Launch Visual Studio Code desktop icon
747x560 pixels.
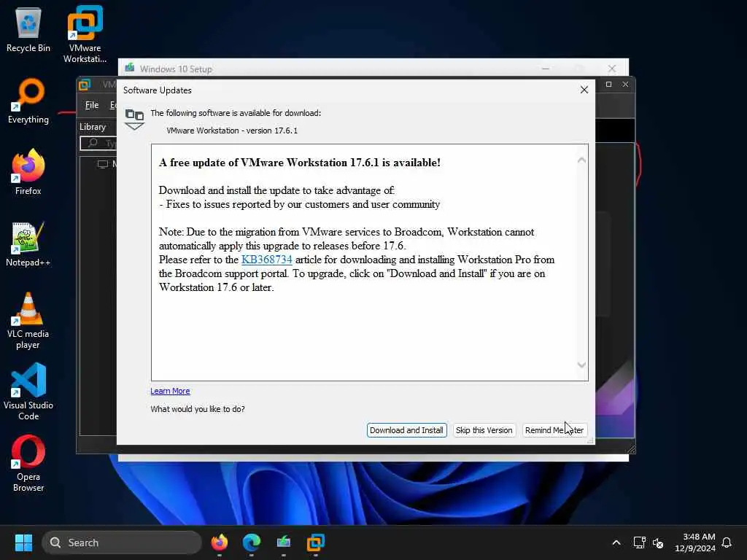(28, 392)
